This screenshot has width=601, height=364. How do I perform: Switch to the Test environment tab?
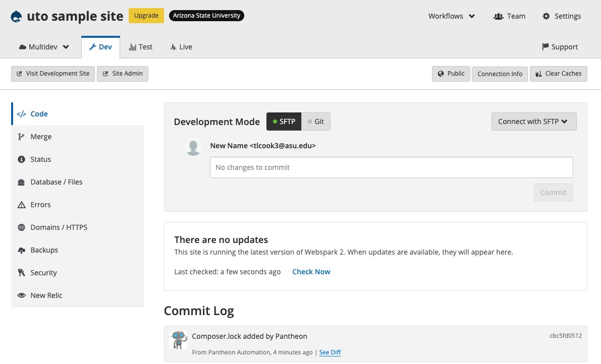(x=141, y=47)
